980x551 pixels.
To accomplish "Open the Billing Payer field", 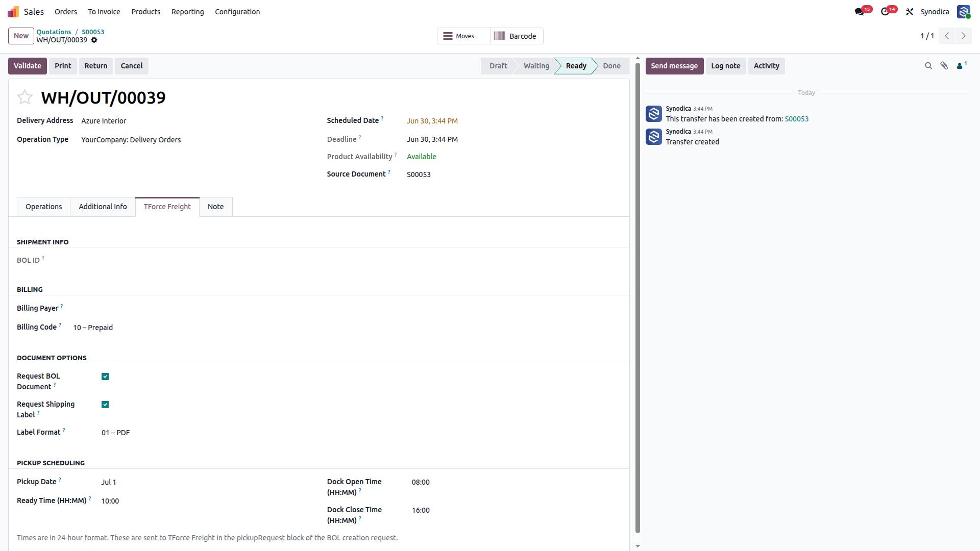I will pyautogui.click(x=190, y=308).
